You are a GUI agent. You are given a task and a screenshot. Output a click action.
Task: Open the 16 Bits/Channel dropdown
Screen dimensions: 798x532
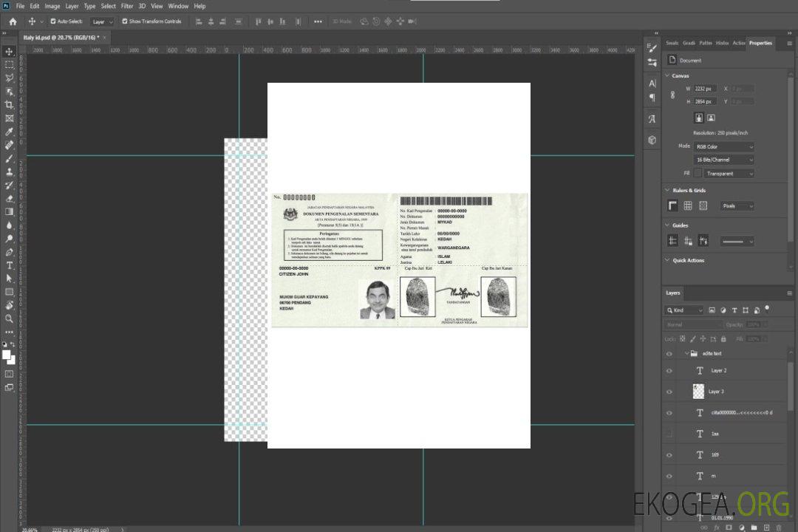click(x=724, y=160)
